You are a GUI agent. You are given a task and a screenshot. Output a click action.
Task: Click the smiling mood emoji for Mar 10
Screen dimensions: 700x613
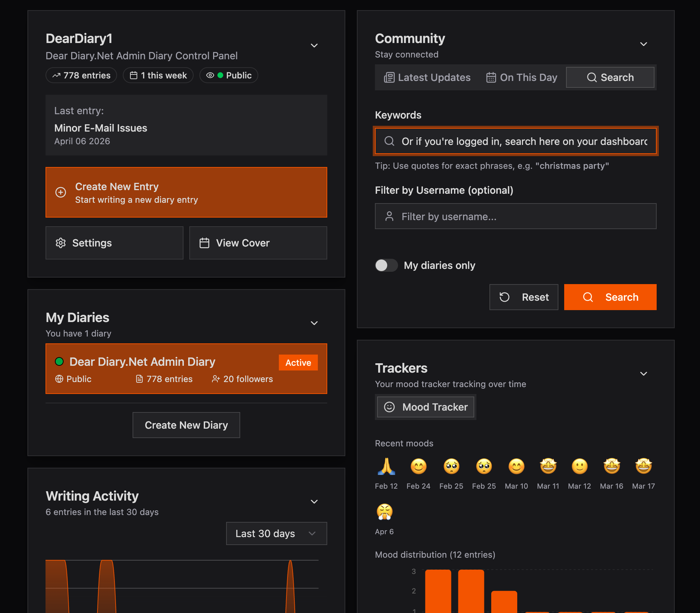pyautogui.click(x=517, y=466)
